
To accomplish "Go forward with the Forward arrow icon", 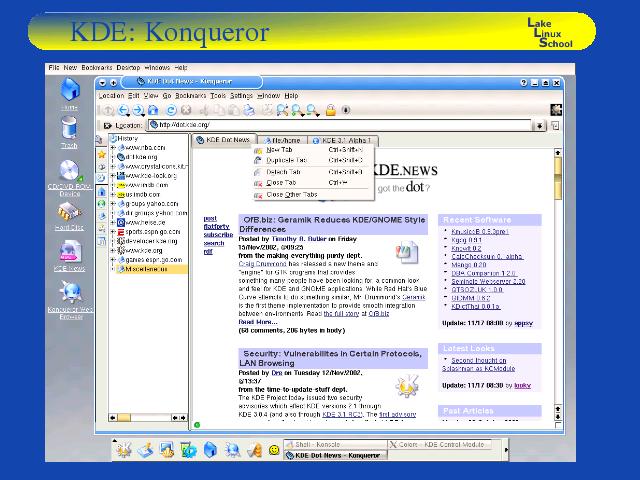I will tap(138, 110).
